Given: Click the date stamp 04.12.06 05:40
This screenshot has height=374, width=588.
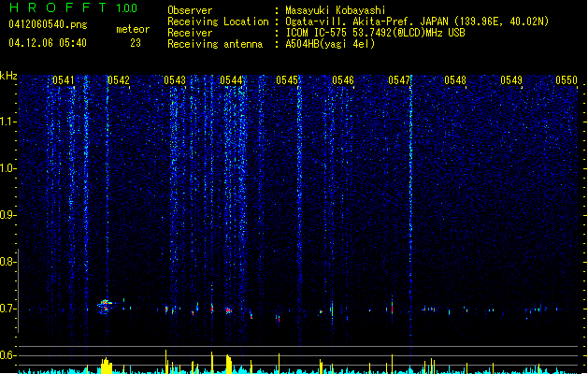Looking at the screenshot, I should coord(48,43).
